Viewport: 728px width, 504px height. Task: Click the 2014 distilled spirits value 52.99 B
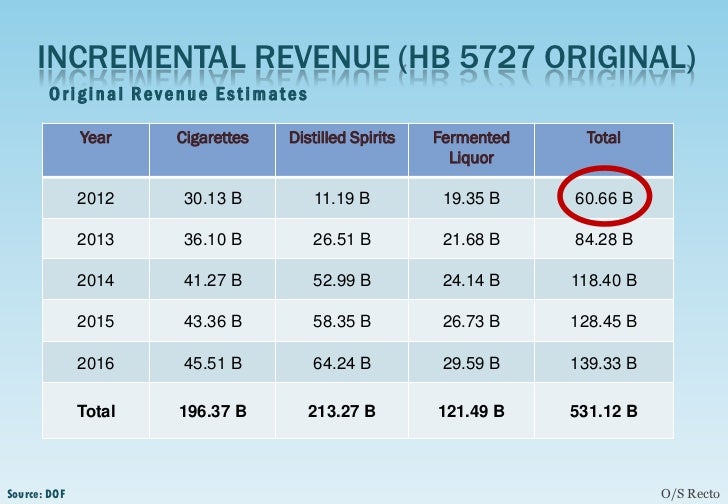click(x=342, y=280)
